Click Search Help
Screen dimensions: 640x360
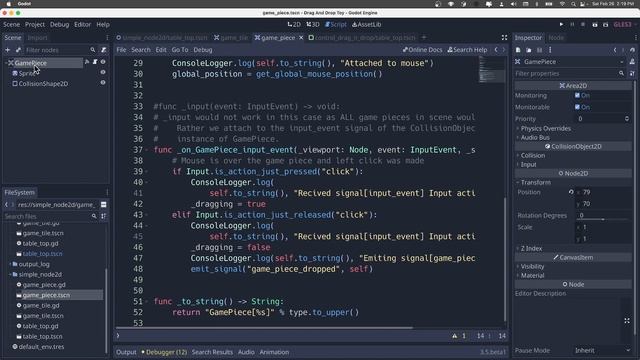coord(467,50)
